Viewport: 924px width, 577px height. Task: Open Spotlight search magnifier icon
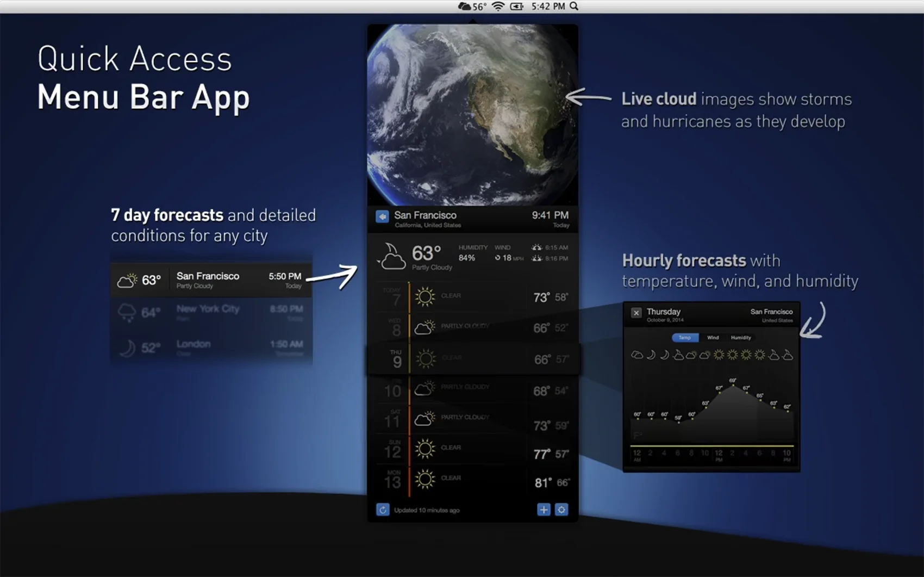[574, 7]
